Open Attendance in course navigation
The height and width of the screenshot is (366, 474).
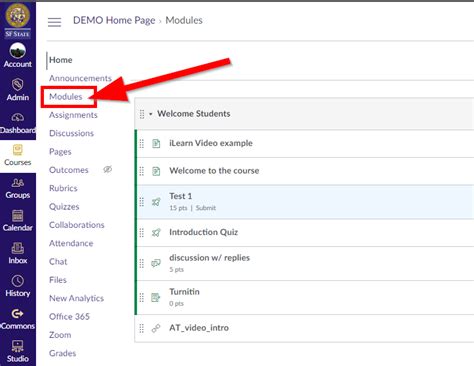coord(71,243)
